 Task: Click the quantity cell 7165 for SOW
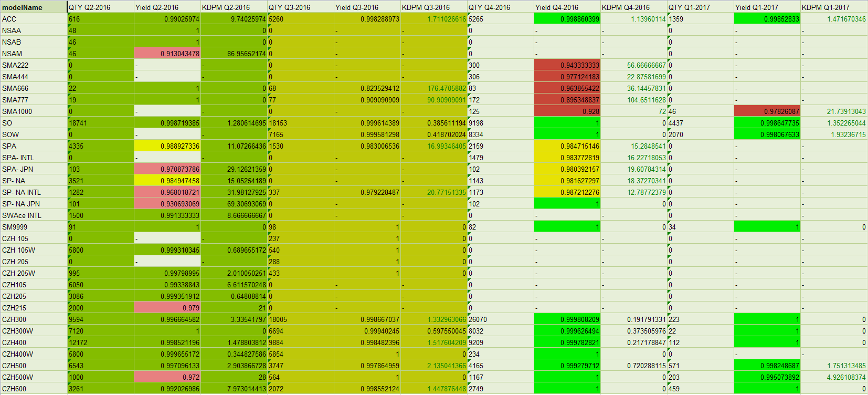click(x=301, y=134)
